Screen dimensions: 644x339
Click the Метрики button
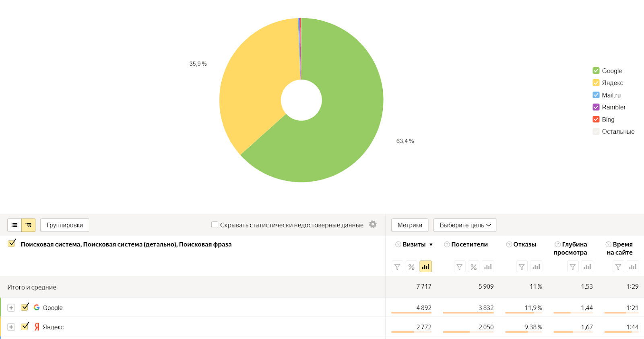[x=410, y=225]
